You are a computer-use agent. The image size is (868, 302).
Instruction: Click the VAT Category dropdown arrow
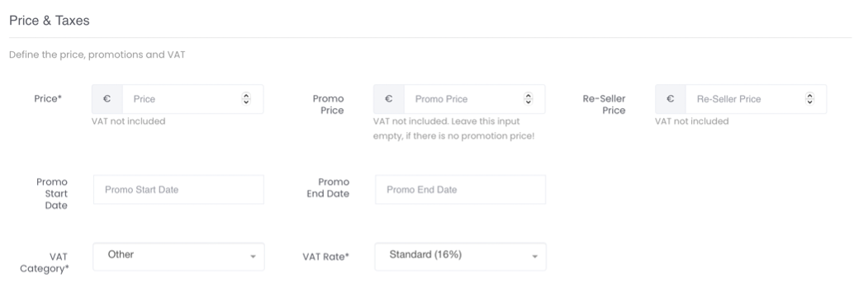253,257
